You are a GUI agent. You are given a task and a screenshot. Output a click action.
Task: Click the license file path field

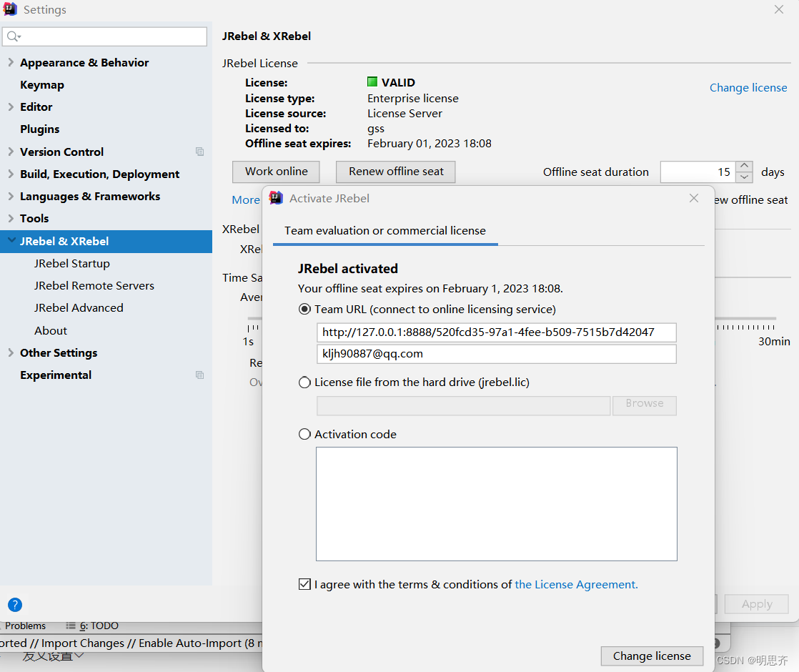tap(463, 406)
